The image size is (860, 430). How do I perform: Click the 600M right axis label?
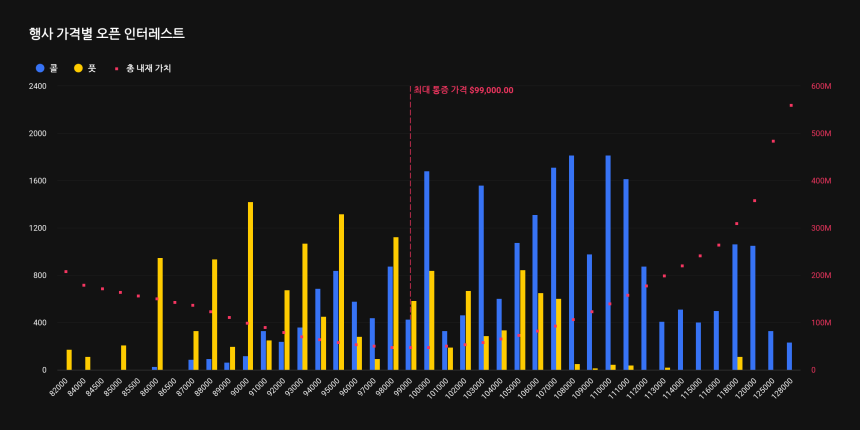[822, 86]
